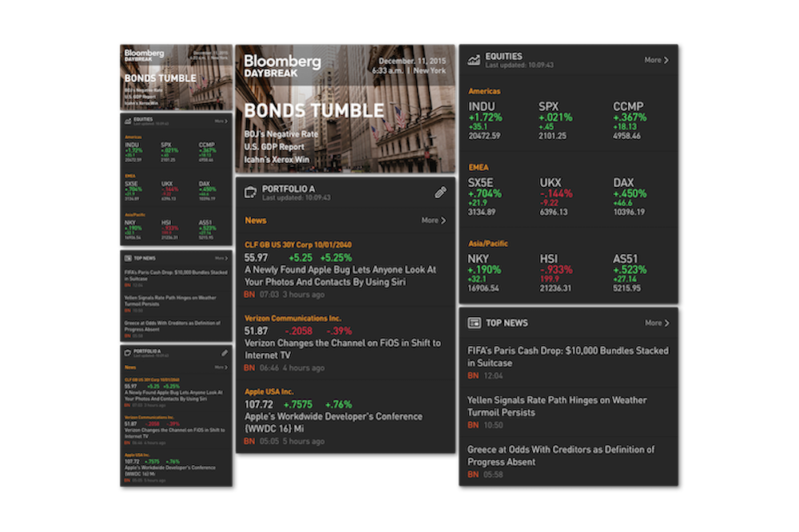Select CLF GB US 30Y Corp security in center

click(297, 244)
